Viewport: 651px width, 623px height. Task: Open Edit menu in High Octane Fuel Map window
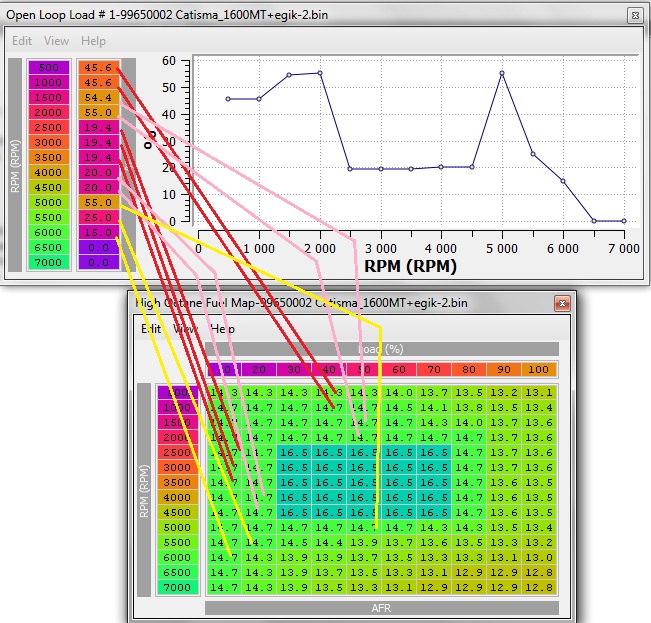pyautogui.click(x=151, y=328)
